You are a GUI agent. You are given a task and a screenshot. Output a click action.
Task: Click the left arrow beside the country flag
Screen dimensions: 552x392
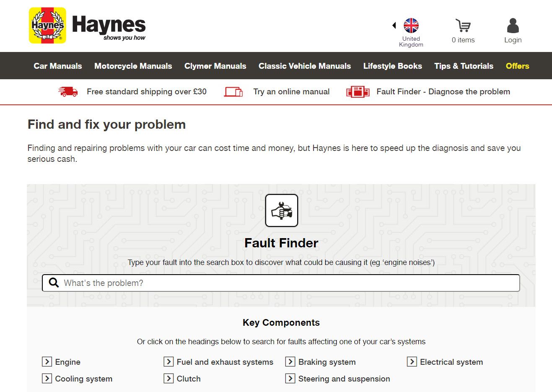click(x=394, y=25)
